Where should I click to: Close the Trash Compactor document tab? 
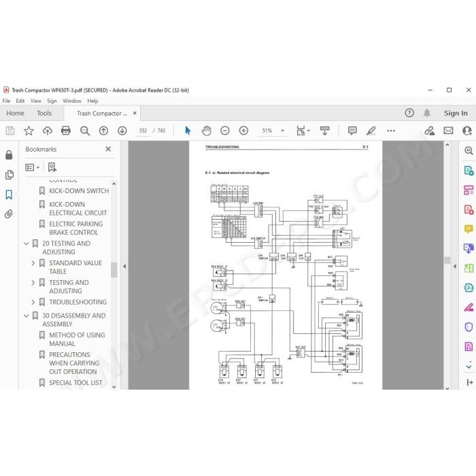pos(135,114)
